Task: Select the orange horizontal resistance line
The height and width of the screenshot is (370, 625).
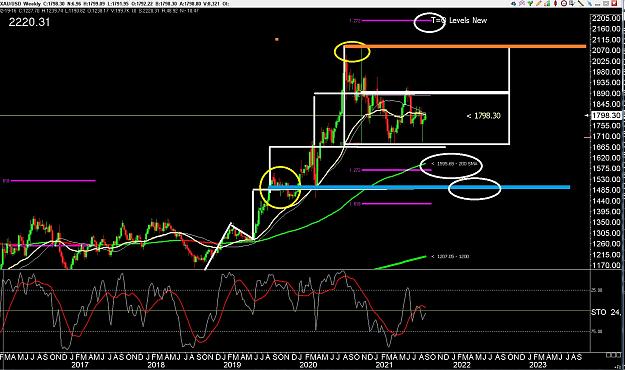Action: point(465,46)
